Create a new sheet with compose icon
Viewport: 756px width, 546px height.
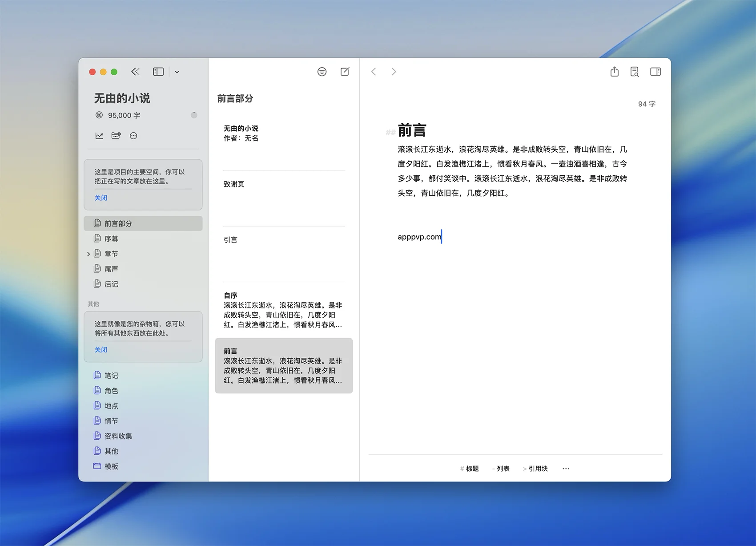pos(345,72)
